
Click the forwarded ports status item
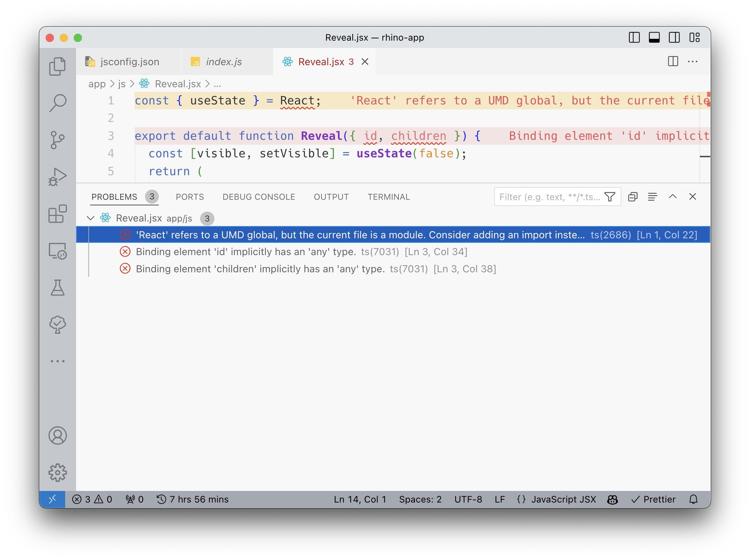135,499
